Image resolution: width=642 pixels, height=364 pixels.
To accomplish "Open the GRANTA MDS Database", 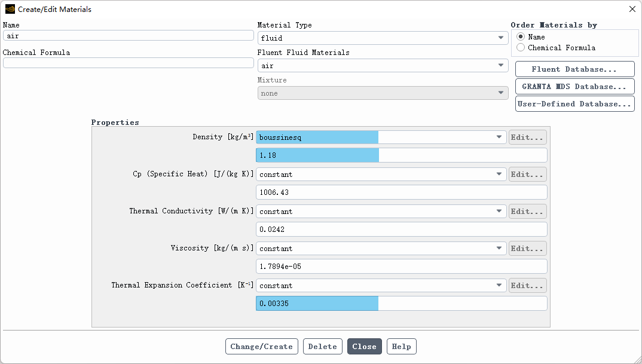I will 574,87.
